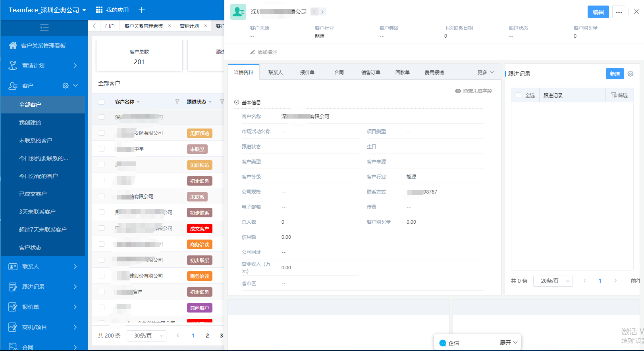The image size is (644, 351).
Task: Open settings gear beside 客户 in the sidebar
Action: 66,86
